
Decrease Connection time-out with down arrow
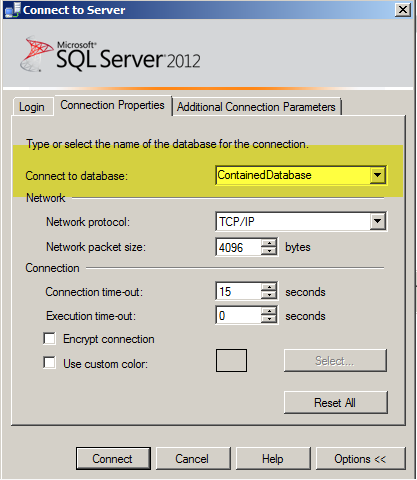tap(269, 295)
